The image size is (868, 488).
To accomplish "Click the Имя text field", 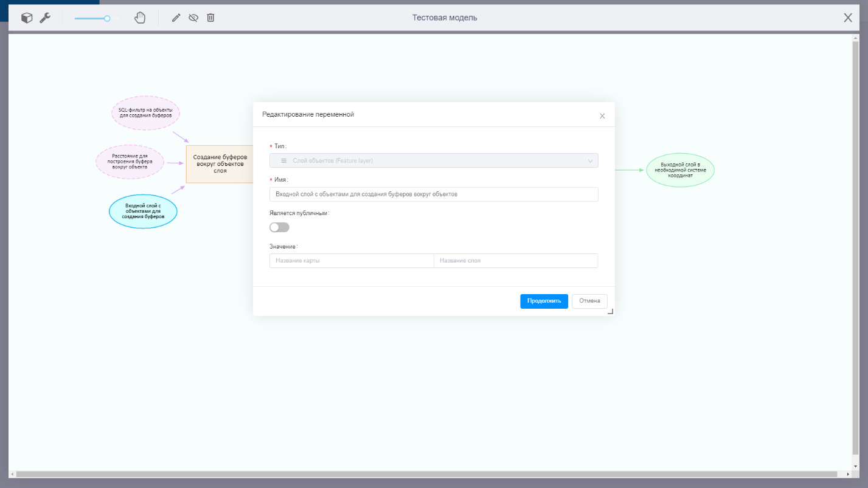I will (433, 194).
